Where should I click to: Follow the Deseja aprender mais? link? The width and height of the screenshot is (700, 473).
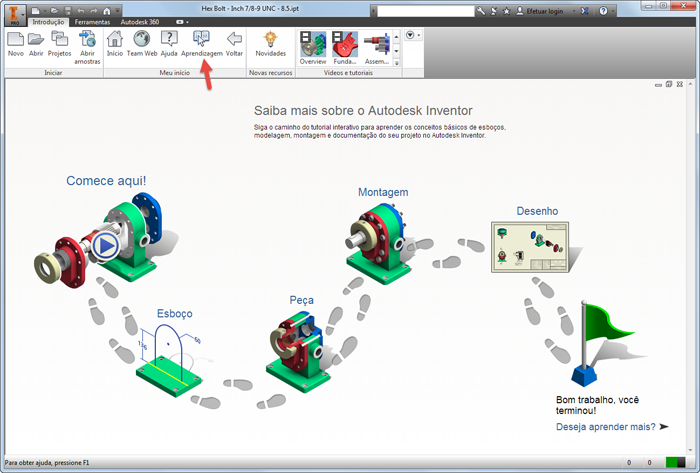point(606,427)
